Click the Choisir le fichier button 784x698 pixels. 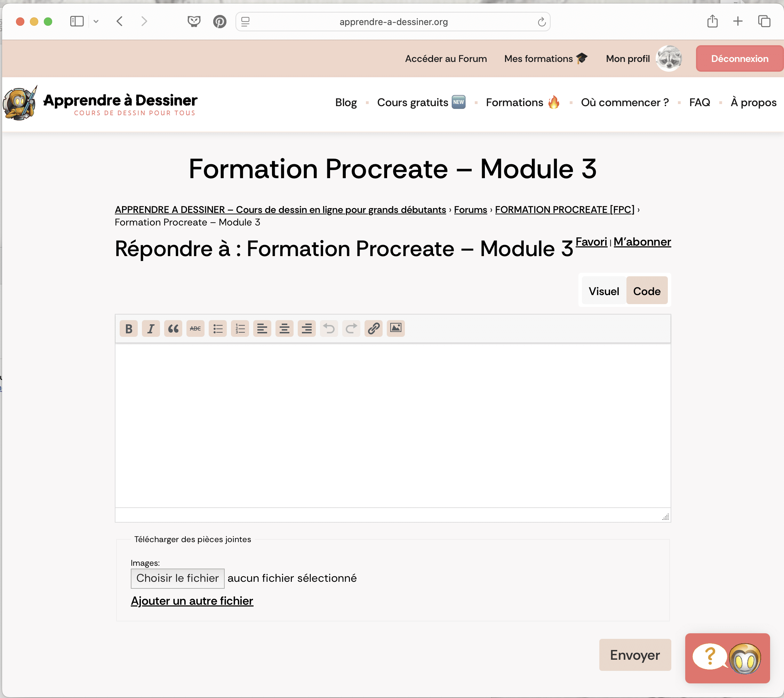[x=178, y=578]
